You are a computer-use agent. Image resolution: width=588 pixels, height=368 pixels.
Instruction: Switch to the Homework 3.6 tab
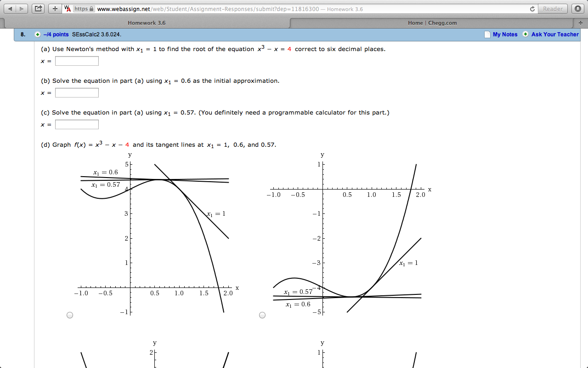click(x=147, y=22)
